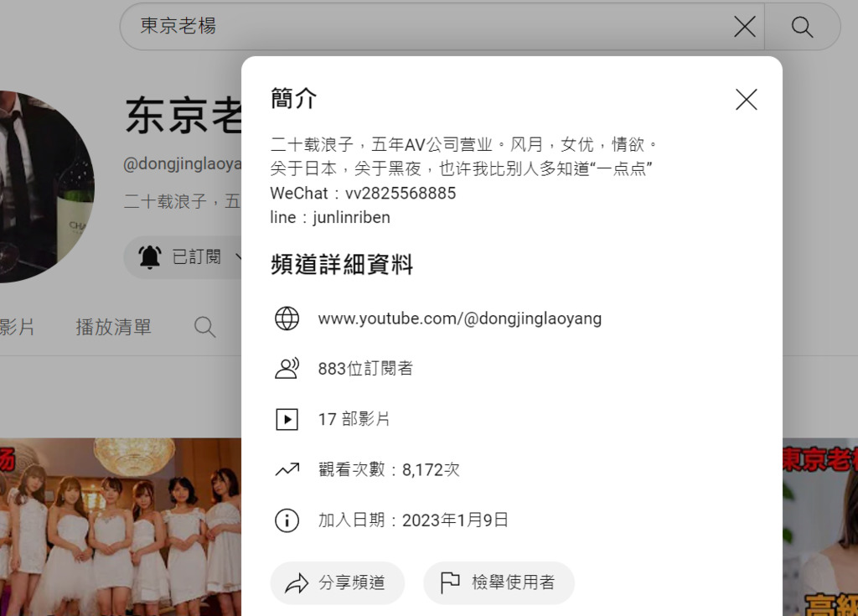Close the 簡介 dialog with its X

pyautogui.click(x=746, y=99)
